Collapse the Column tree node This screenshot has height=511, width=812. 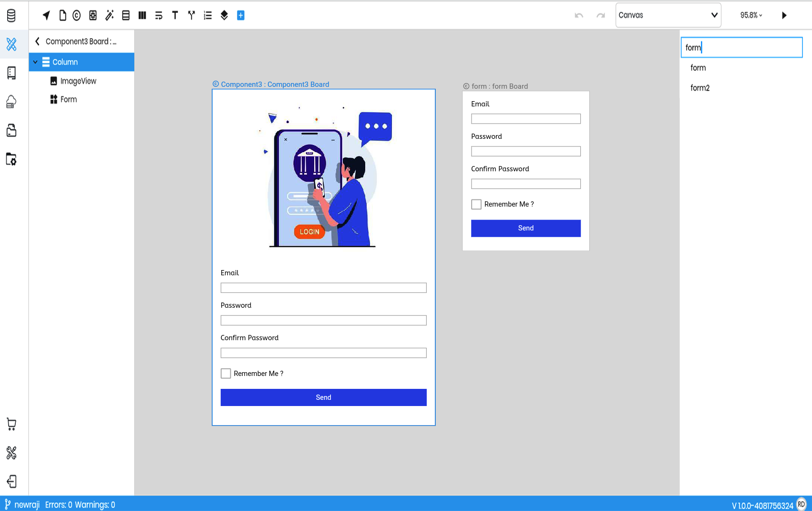tap(35, 62)
